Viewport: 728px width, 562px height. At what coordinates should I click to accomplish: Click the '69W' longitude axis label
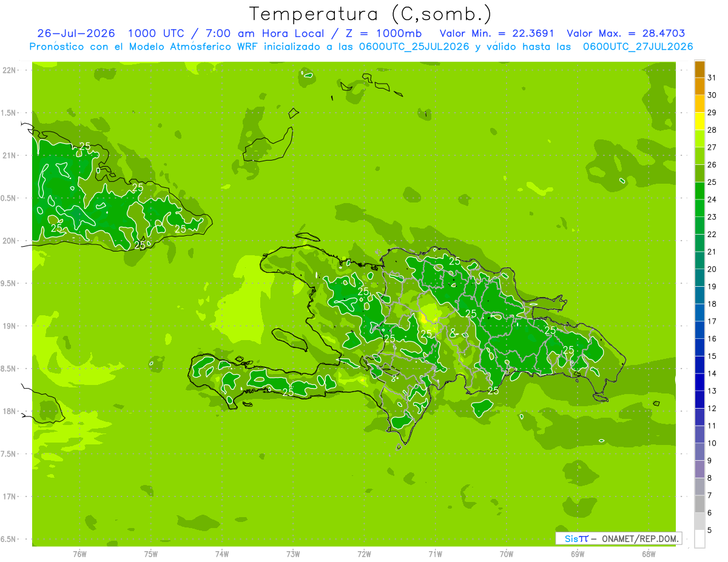[577, 554]
